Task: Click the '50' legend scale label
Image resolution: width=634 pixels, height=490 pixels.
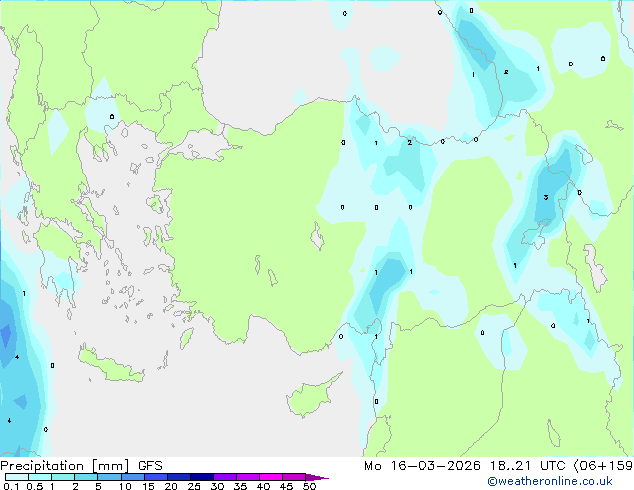Action: click(309, 486)
